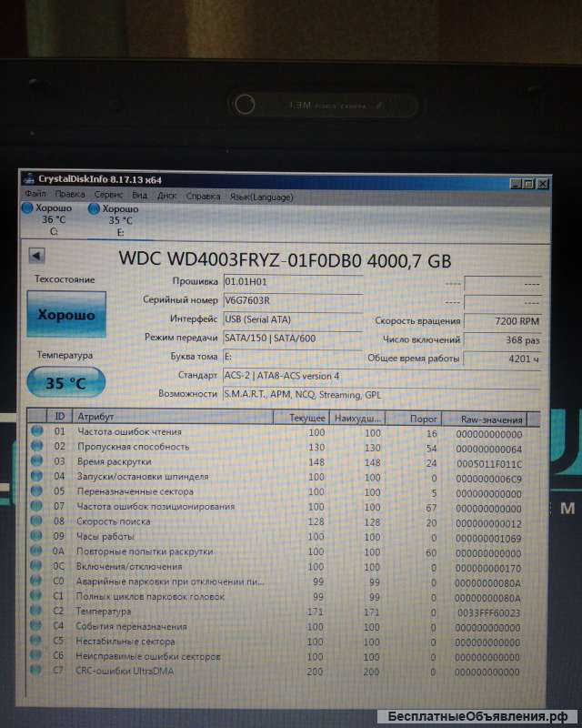Click status icon for 04 Запуски/остановки шпинделя
The image size is (582, 728).
click(36, 475)
